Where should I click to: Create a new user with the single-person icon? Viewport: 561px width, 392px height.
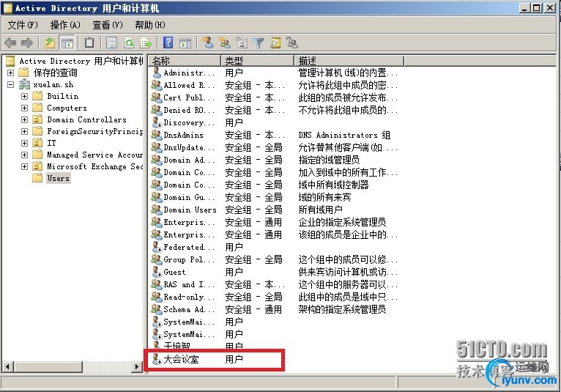click(207, 42)
